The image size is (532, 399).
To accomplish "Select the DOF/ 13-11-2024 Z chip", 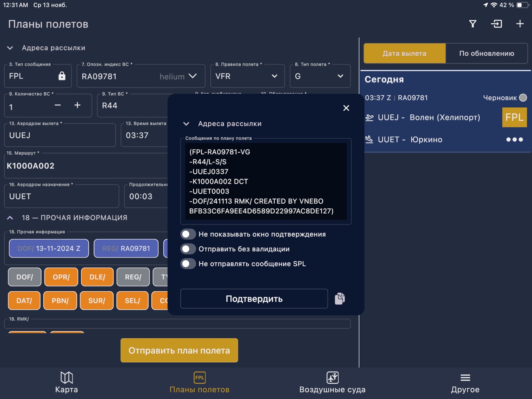I will [x=49, y=248].
